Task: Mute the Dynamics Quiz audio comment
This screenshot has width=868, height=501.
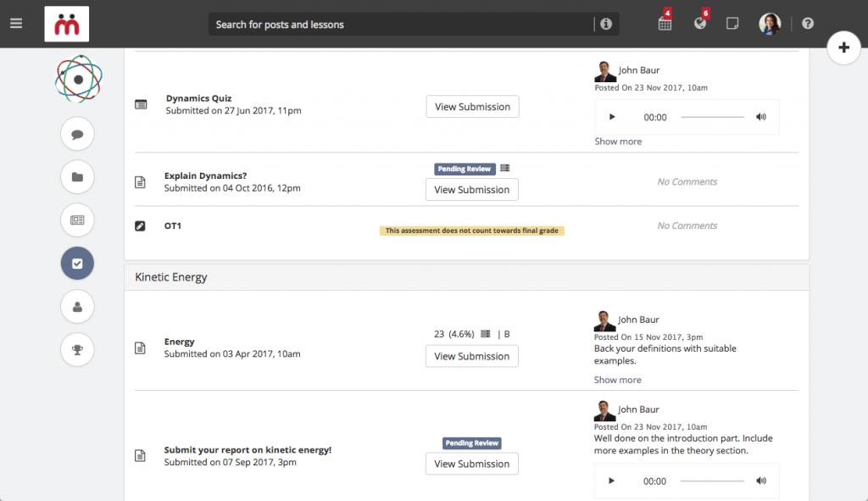Action: click(761, 117)
